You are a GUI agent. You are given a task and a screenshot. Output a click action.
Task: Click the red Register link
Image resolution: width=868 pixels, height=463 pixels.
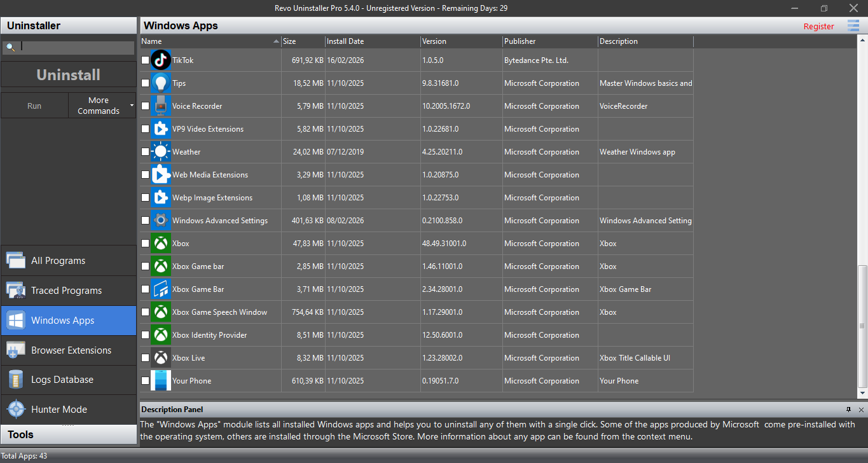tap(818, 26)
